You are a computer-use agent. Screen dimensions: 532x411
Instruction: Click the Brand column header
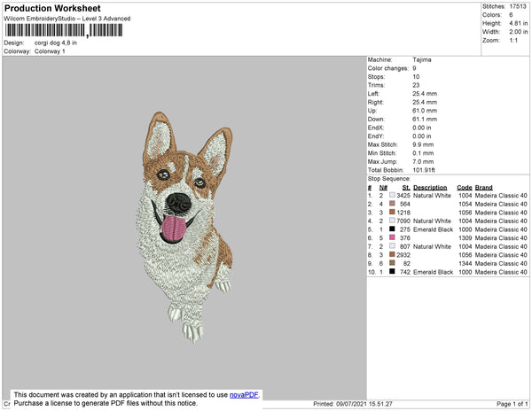[483, 188]
